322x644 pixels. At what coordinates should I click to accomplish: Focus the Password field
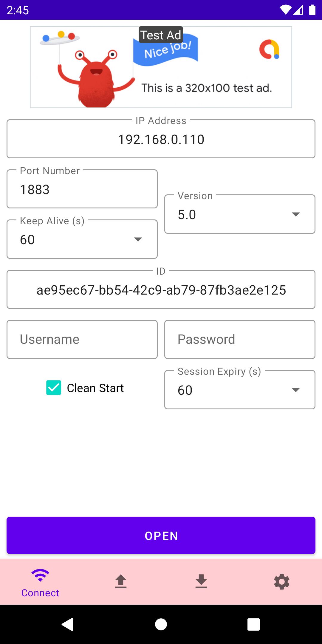point(240,340)
